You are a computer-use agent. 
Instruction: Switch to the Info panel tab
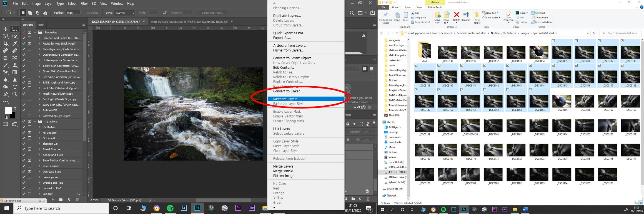coord(41,25)
